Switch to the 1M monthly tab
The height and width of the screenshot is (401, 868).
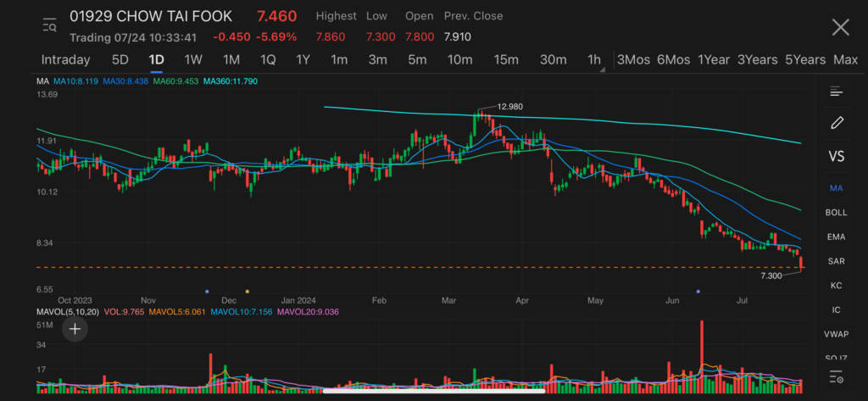[231, 60]
